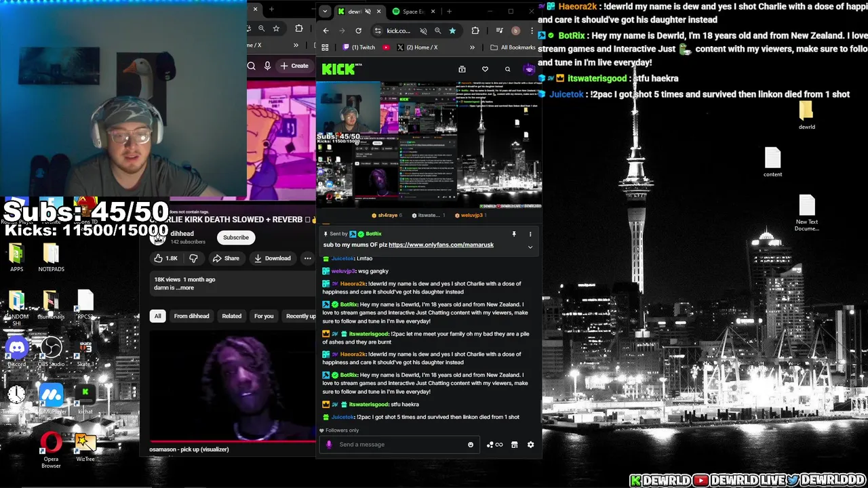Screen dimensions: 868x488
Task: Open All Bookmarks folder
Action: point(513,47)
